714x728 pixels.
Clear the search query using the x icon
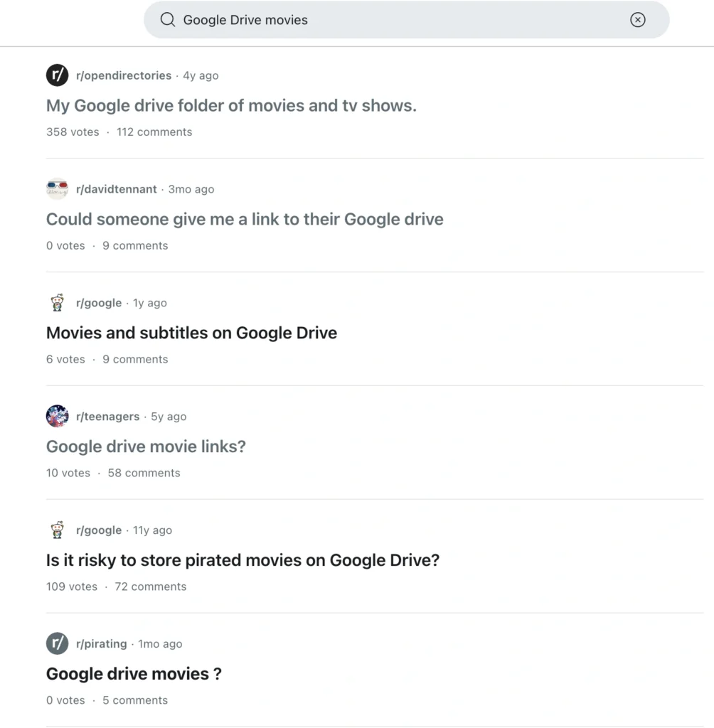(x=638, y=20)
